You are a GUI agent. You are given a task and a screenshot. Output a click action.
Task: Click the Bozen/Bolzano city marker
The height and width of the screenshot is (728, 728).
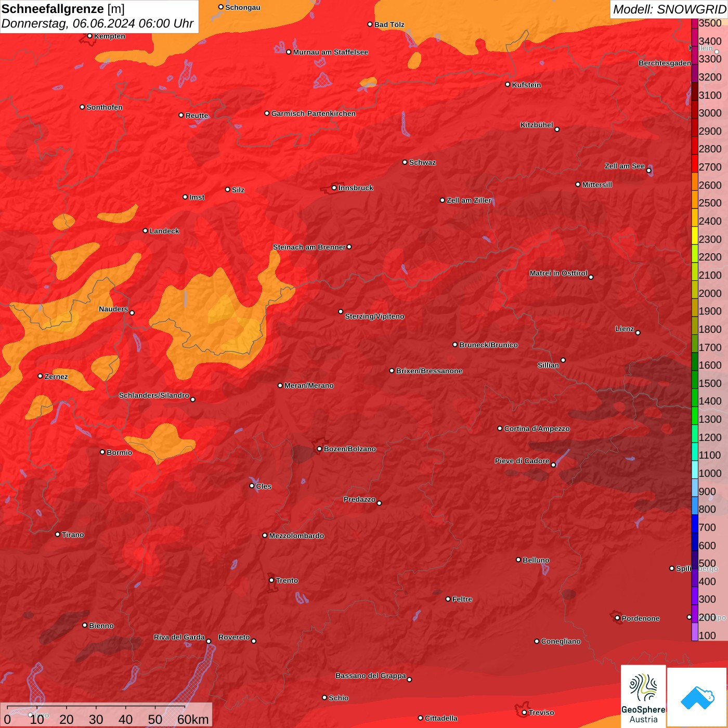[319, 449]
